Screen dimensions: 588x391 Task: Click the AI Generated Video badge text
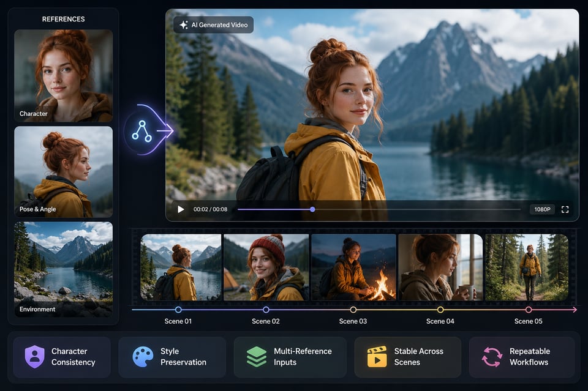pyautogui.click(x=219, y=25)
